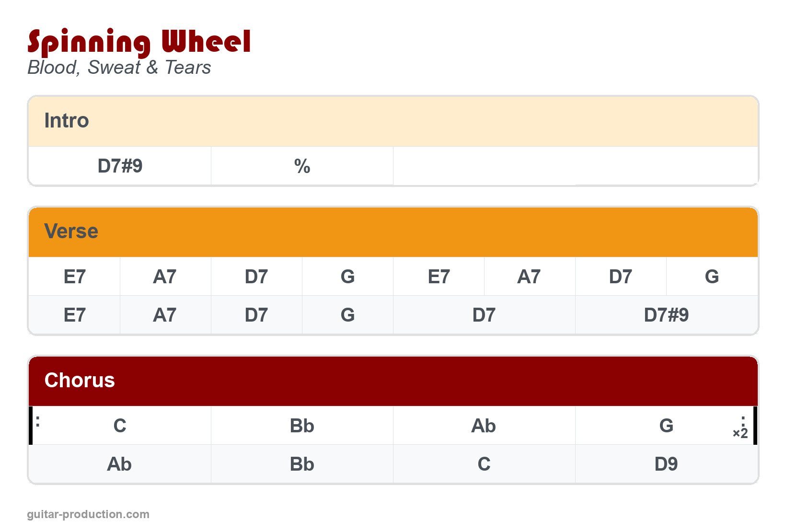Click the D7#9 chord ending the Verse
The image size is (786, 532).
click(x=666, y=315)
